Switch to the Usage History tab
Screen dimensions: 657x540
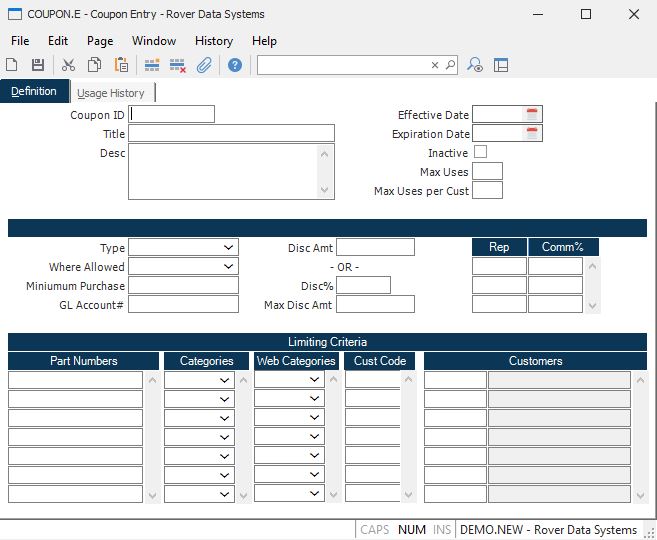coord(111,93)
